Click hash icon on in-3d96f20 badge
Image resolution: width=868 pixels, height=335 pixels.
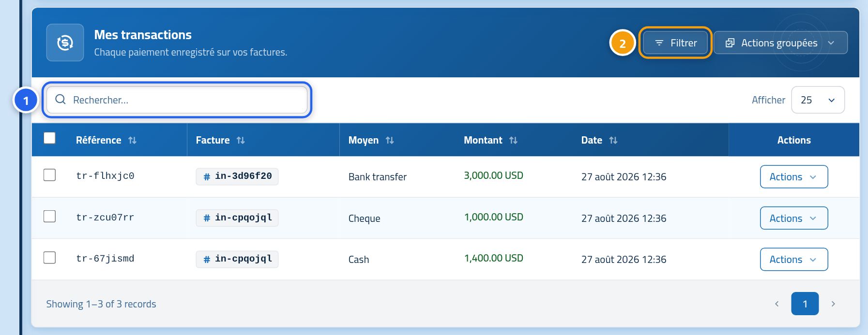207,176
